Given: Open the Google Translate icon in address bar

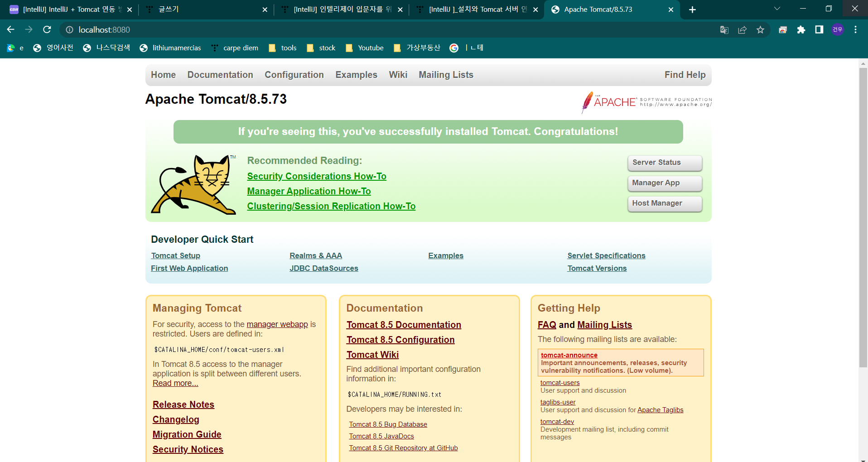Looking at the screenshot, I should (724, 30).
